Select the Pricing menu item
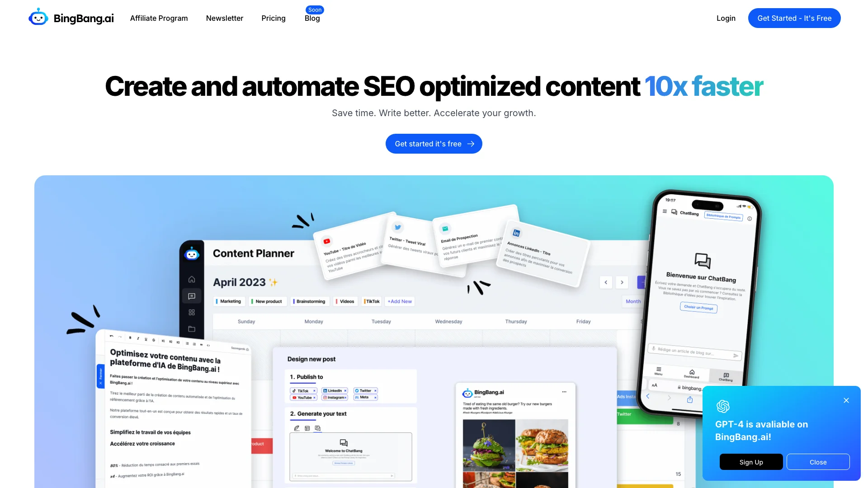 point(274,18)
